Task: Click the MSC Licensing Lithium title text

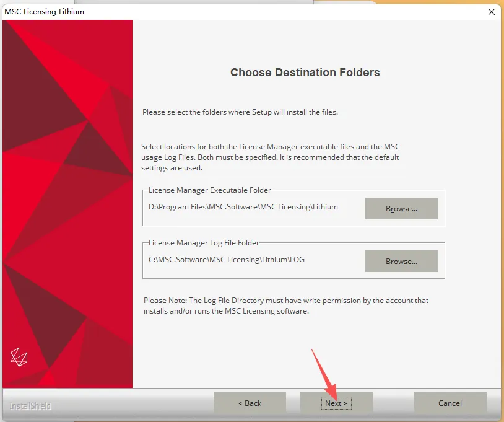Action: (x=45, y=12)
